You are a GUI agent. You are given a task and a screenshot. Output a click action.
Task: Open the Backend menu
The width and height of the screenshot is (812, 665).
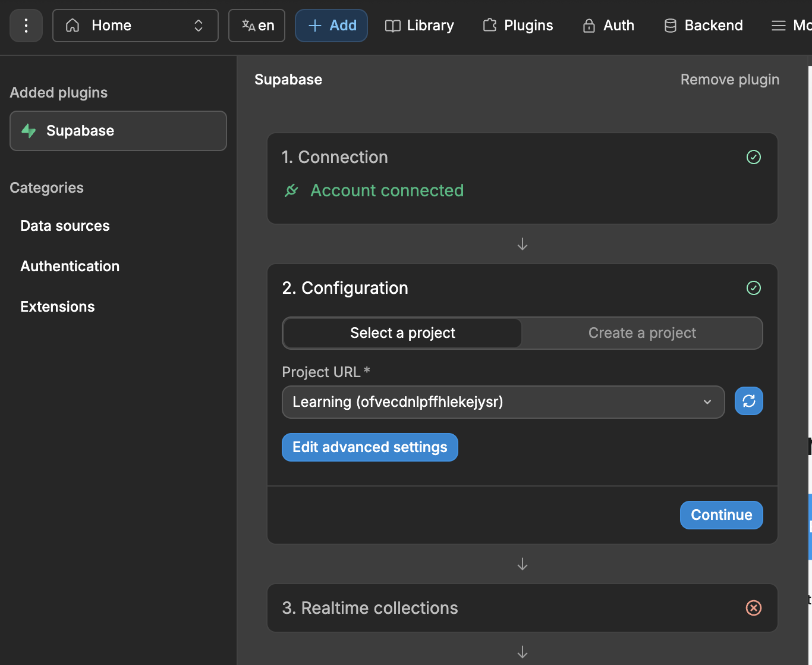(x=704, y=26)
